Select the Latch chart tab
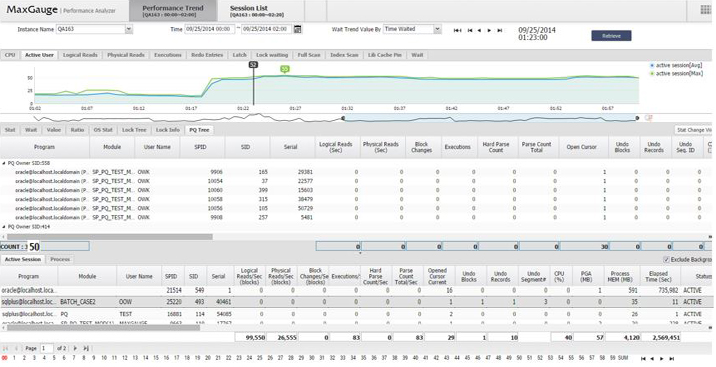This screenshot has height=367, width=716. pos(239,55)
